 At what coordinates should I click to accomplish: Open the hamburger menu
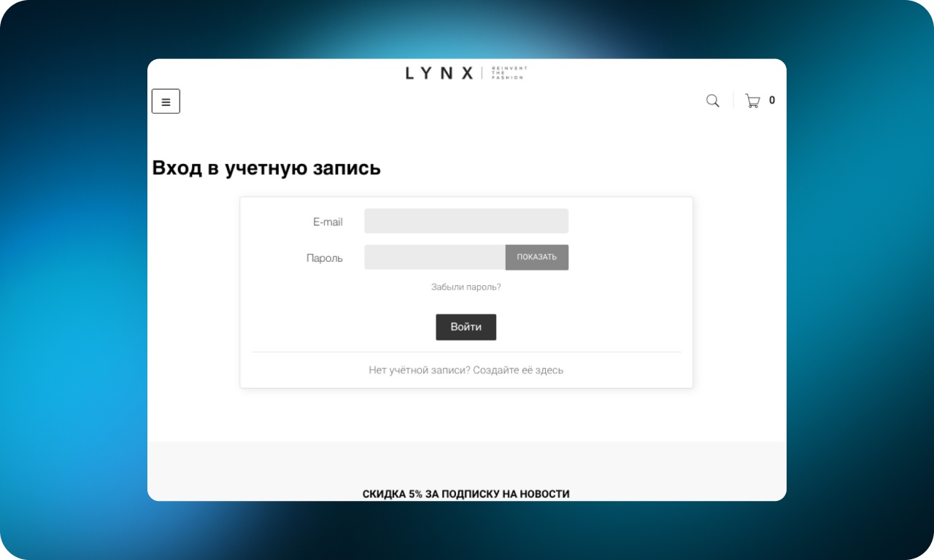point(166,101)
